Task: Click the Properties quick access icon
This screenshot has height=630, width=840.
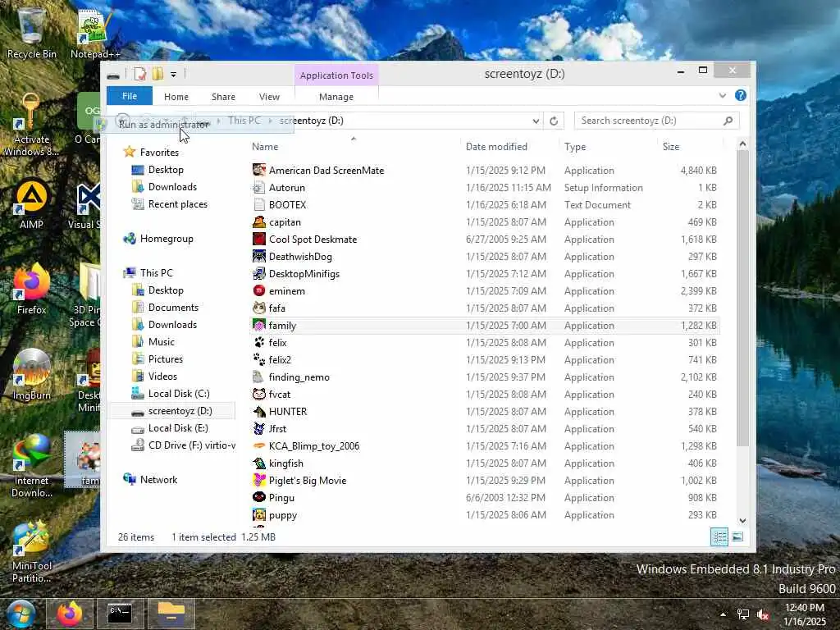Action: tap(139, 74)
